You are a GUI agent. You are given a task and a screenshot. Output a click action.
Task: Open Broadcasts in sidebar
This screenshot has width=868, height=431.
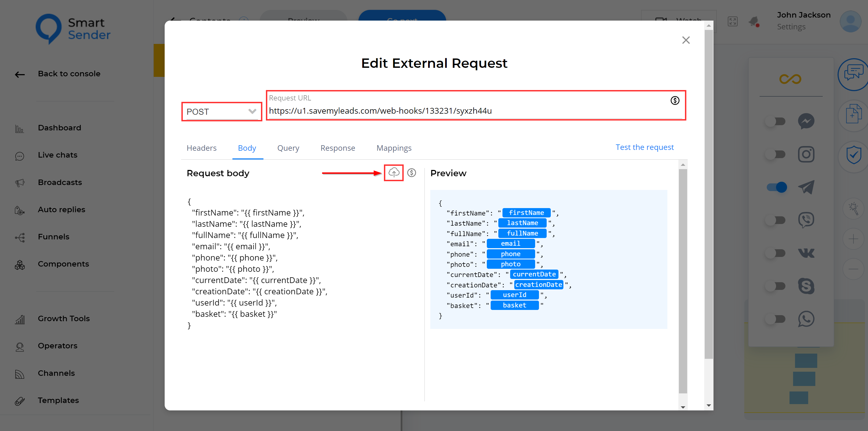pos(60,182)
